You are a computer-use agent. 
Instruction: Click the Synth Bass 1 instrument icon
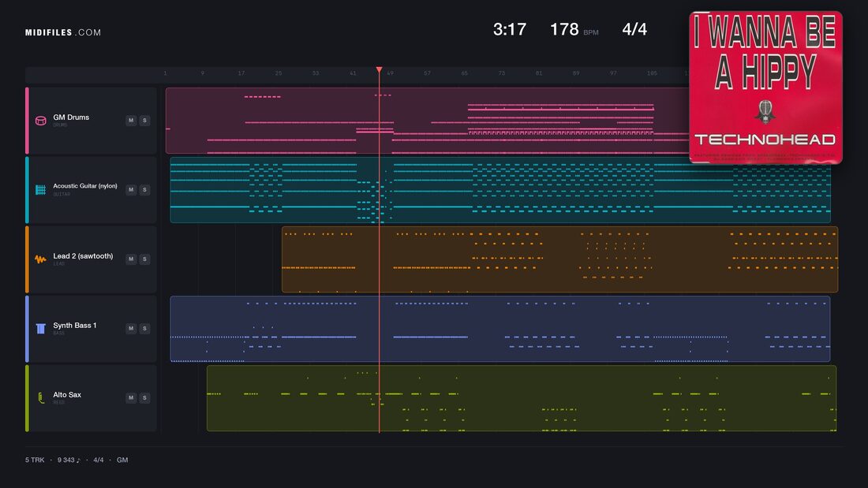(40, 329)
